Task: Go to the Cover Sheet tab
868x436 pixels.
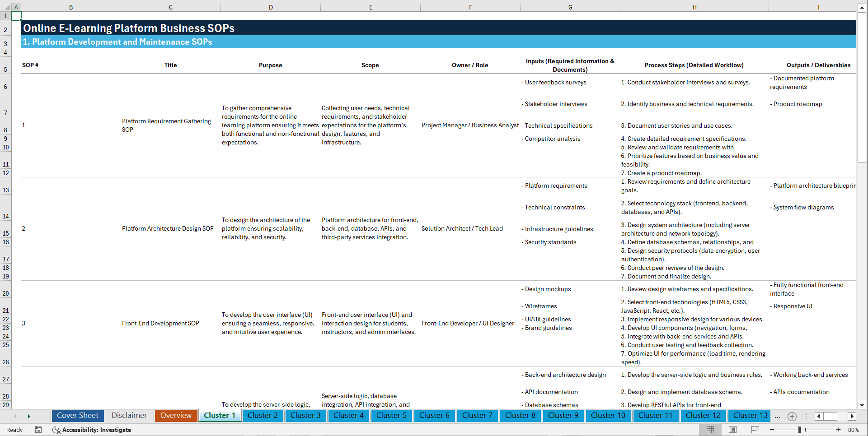Action: [77, 416]
